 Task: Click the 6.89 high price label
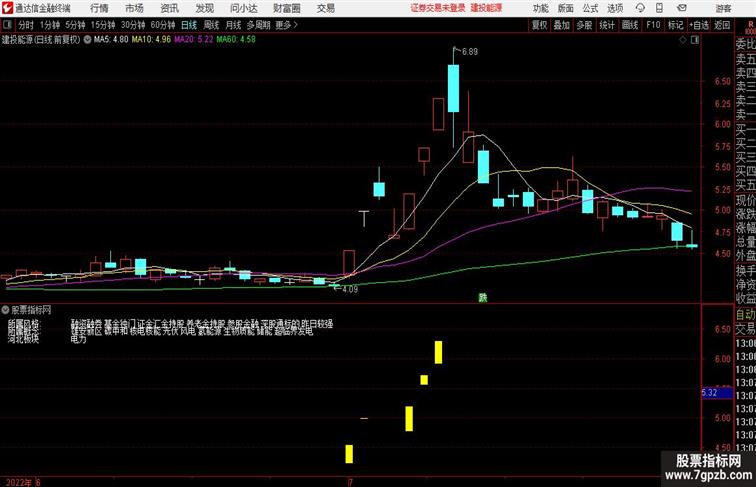click(470, 51)
